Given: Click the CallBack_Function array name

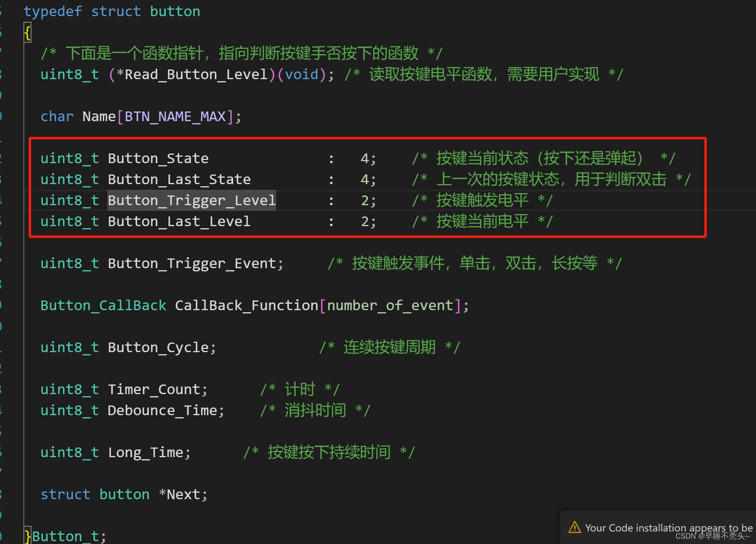Looking at the screenshot, I should pyautogui.click(x=247, y=305).
